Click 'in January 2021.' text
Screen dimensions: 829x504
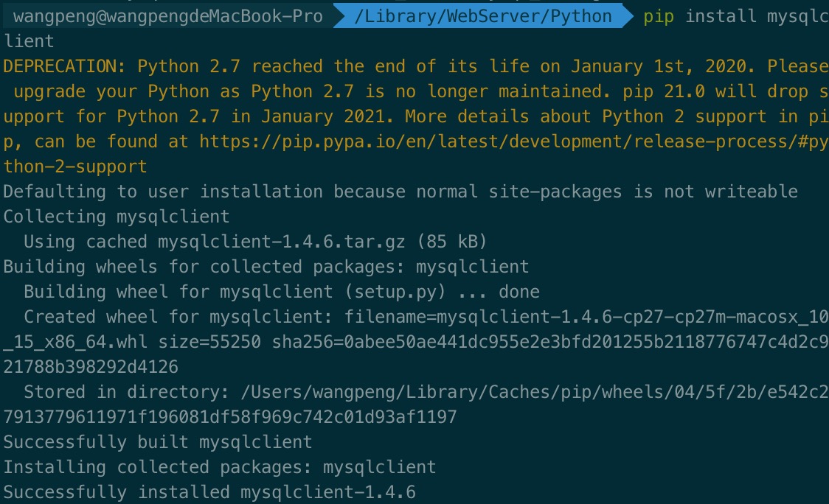[x=313, y=116]
